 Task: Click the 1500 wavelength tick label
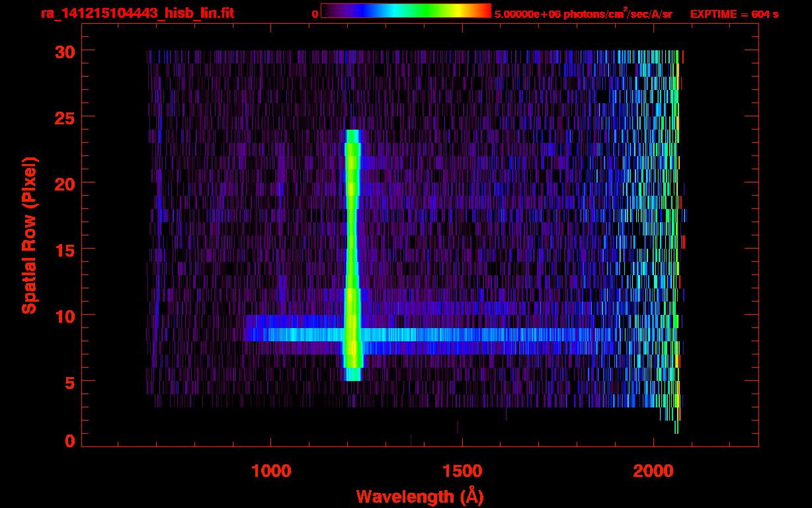462,471
